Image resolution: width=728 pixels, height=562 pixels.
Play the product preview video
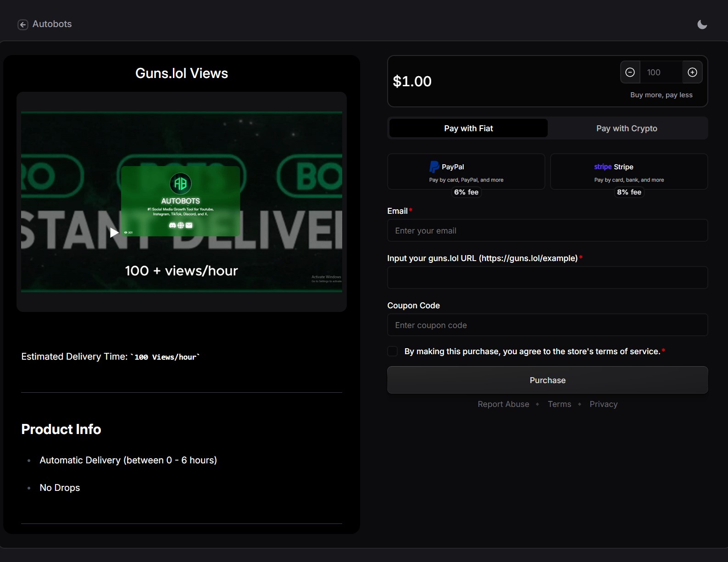pos(114,233)
